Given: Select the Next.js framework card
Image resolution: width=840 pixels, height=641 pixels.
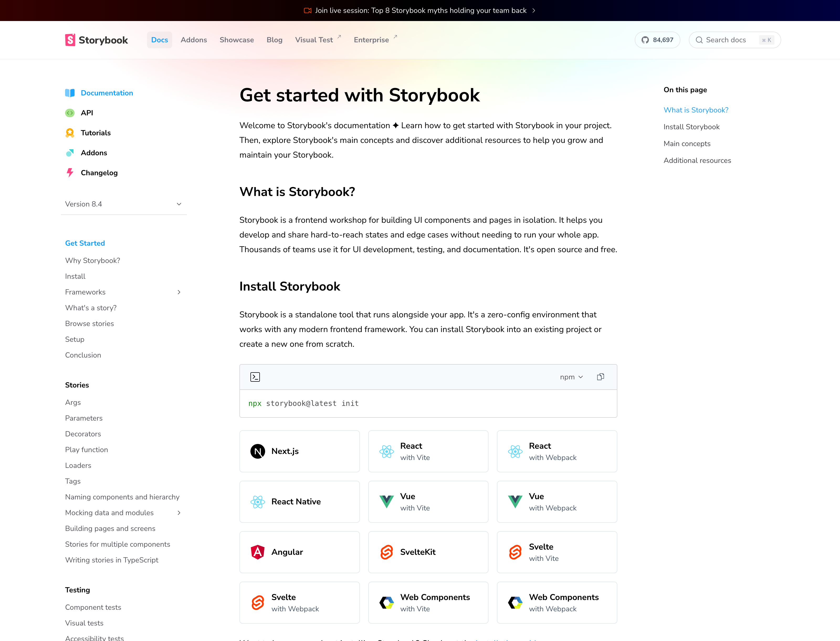Looking at the screenshot, I should (x=299, y=451).
